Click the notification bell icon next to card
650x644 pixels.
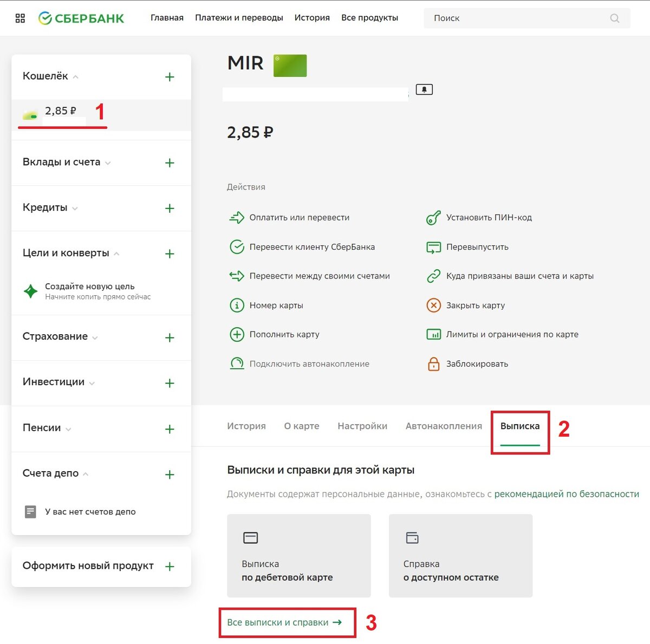point(424,89)
